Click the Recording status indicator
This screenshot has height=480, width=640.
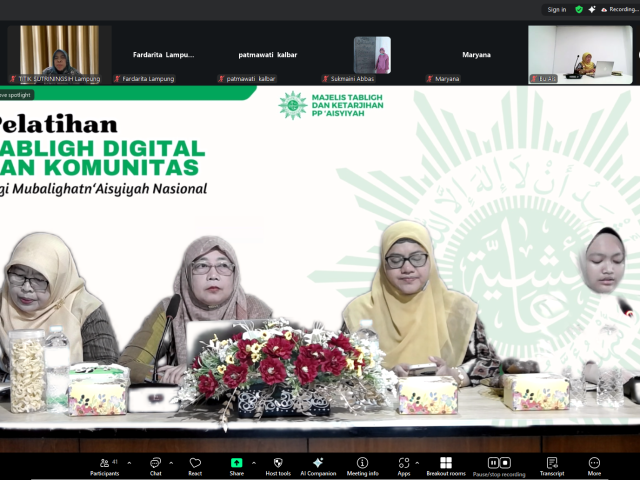[x=620, y=9]
